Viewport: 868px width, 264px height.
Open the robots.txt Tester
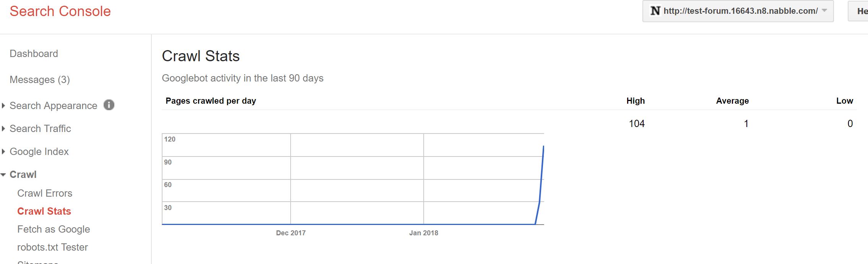[x=52, y=247]
